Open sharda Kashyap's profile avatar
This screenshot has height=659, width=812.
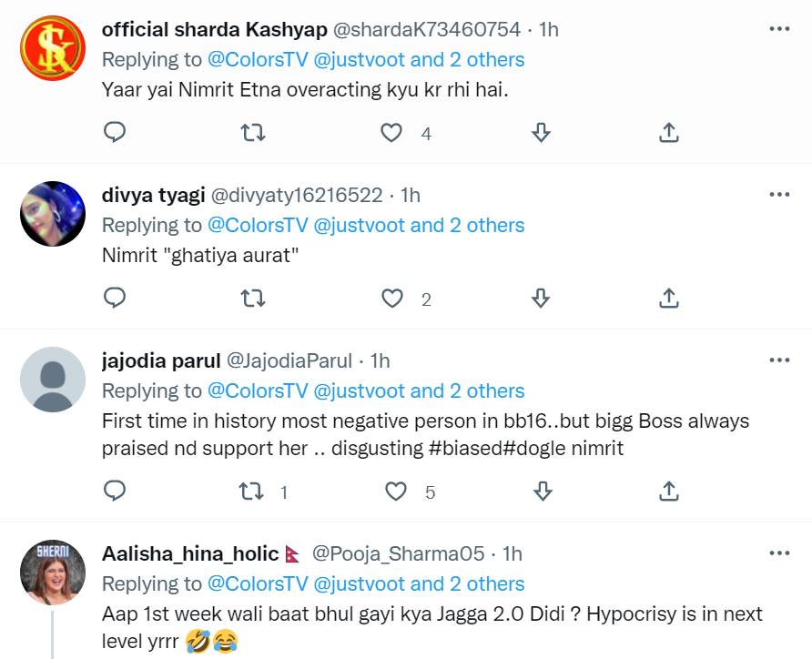53,47
